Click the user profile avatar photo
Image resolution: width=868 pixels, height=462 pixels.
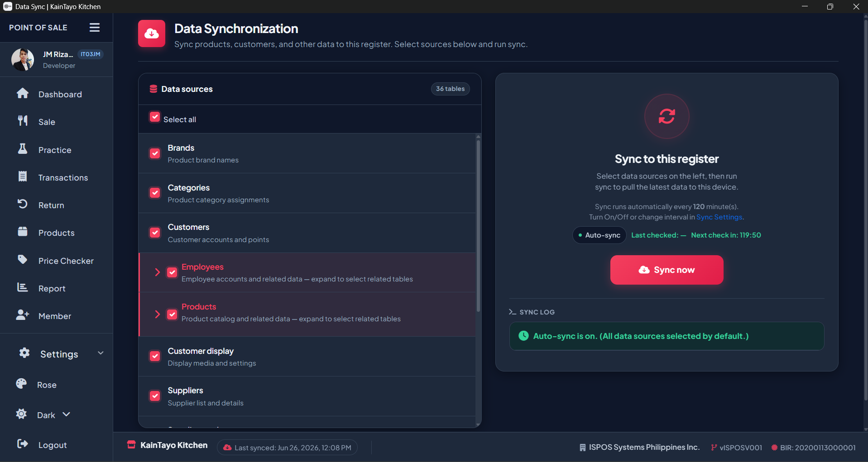[x=23, y=59]
